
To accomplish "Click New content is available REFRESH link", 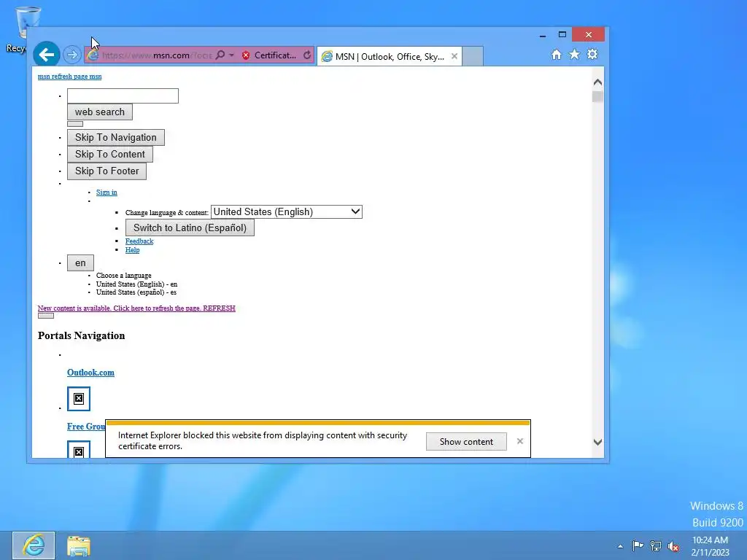I will 136,308.
